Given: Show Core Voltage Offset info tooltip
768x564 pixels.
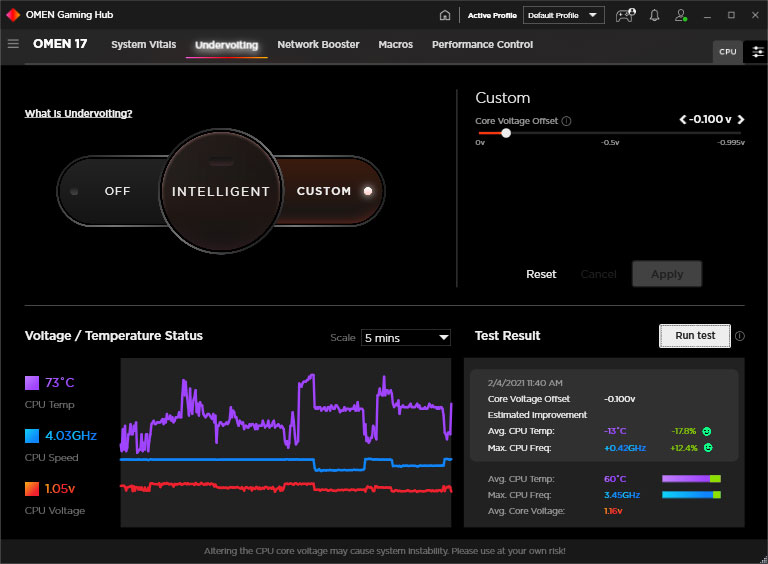Looking at the screenshot, I should (x=566, y=121).
